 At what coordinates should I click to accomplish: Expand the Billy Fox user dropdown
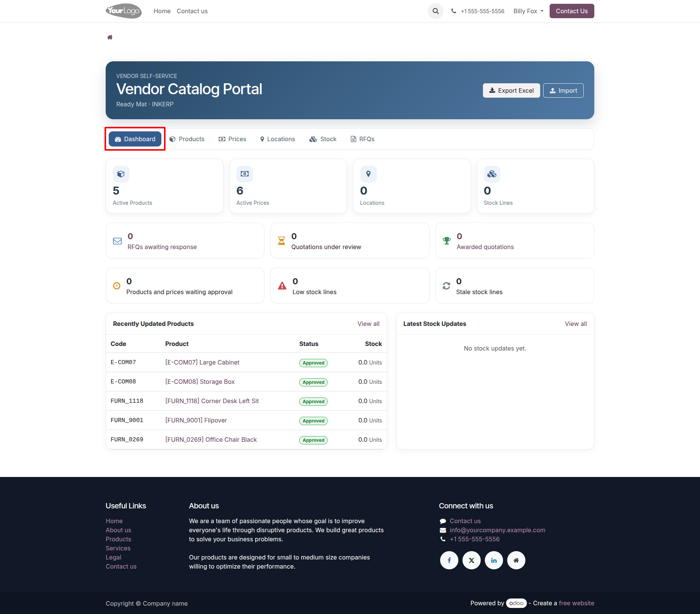pos(528,11)
